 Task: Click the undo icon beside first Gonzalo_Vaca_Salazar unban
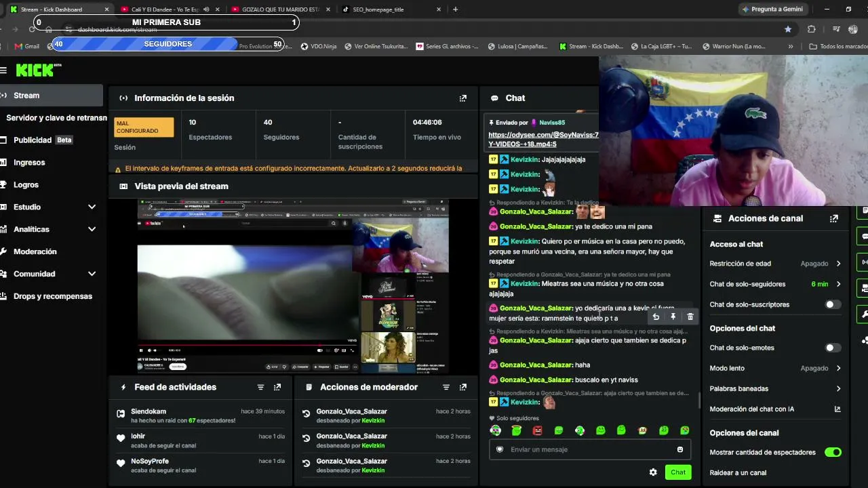[307, 413]
